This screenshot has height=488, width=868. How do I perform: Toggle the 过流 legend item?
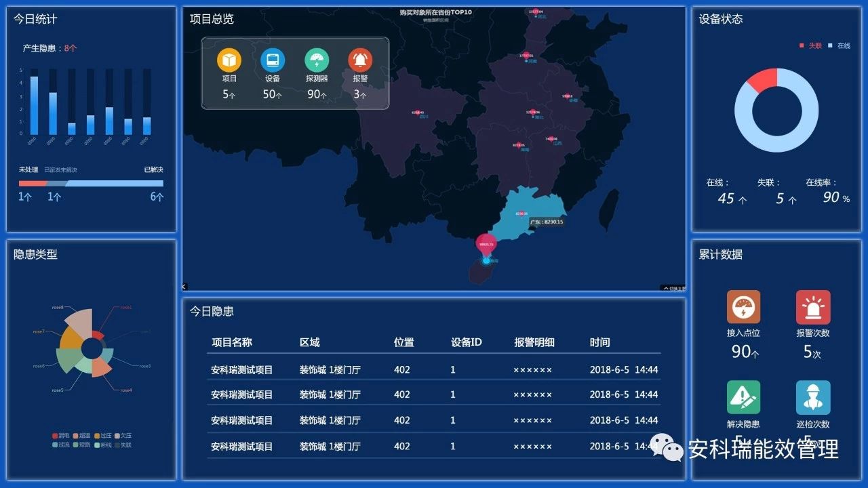coord(61,445)
